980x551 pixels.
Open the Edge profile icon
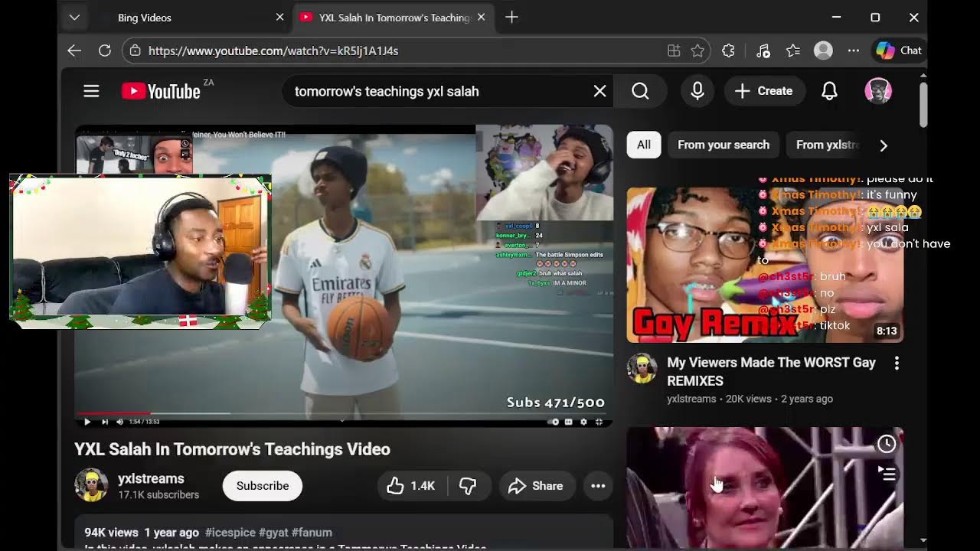pos(823,51)
